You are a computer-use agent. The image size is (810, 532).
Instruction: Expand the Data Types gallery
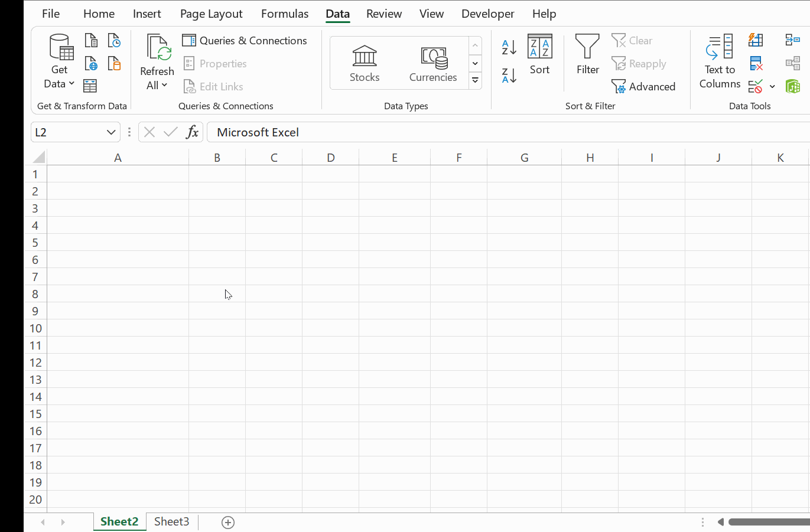(x=475, y=80)
